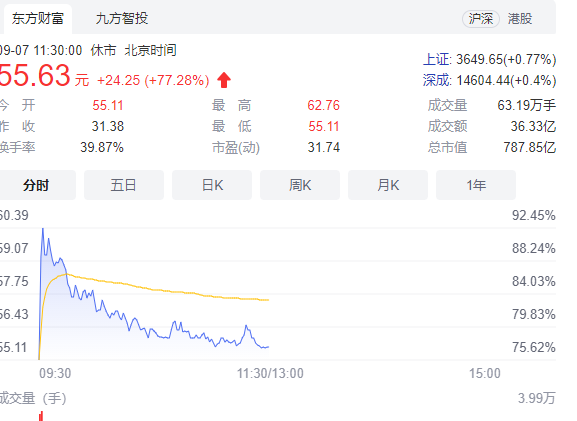Click the 84.03% axis label
This screenshot has width=577, height=421.
(534, 282)
